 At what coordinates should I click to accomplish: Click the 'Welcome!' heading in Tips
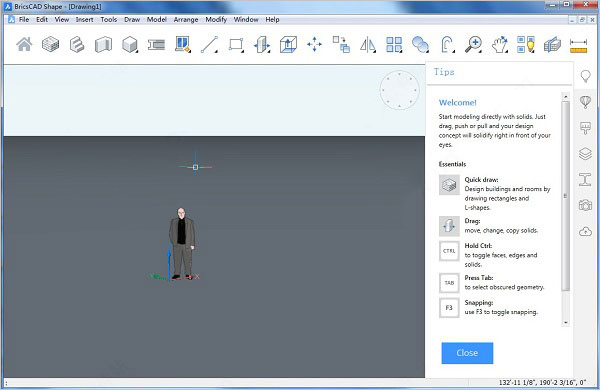coord(458,103)
